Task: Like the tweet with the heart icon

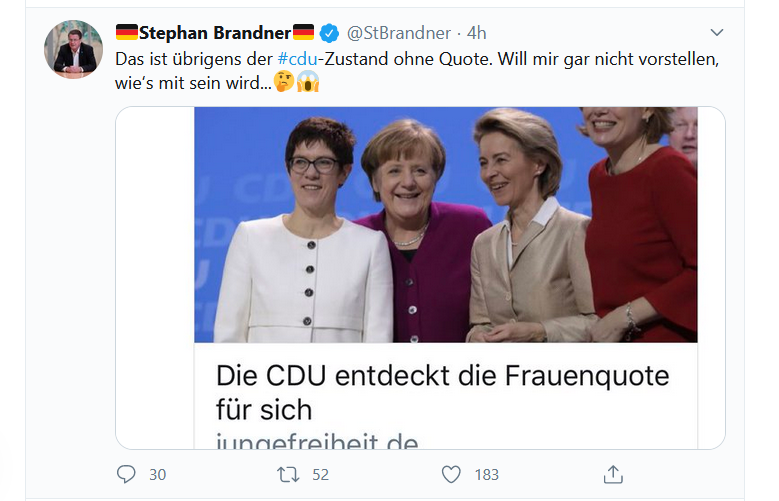Action: 451,474
